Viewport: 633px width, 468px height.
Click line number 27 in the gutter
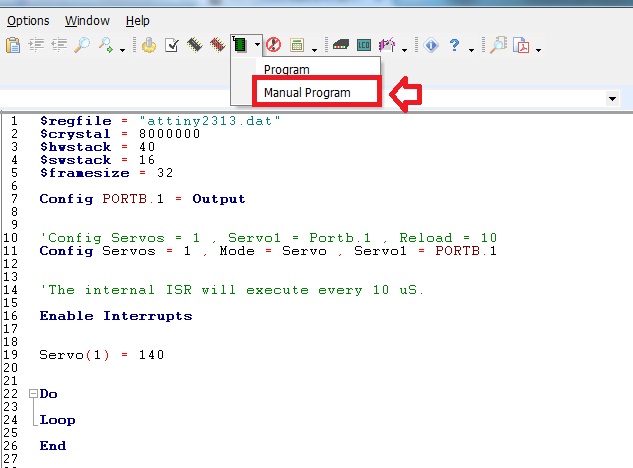10,459
